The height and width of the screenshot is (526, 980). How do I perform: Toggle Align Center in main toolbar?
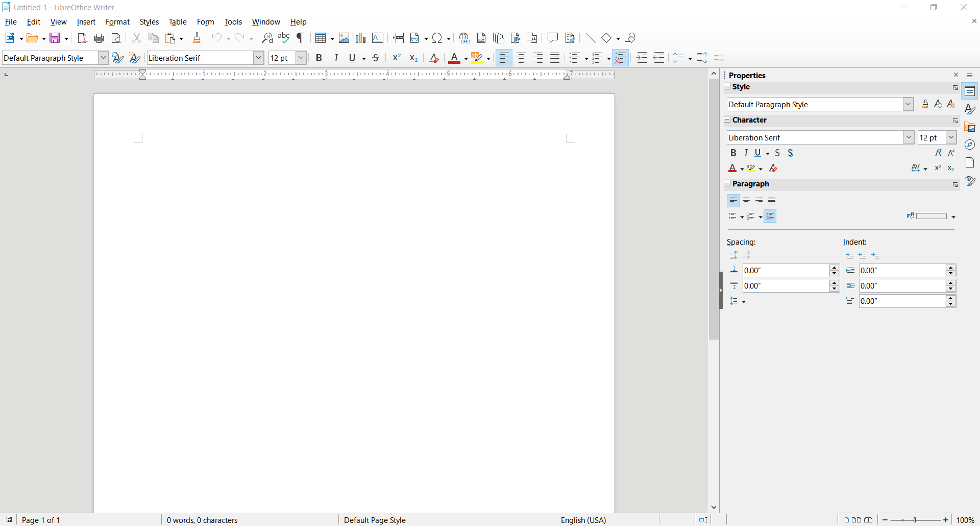pos(521,58)
